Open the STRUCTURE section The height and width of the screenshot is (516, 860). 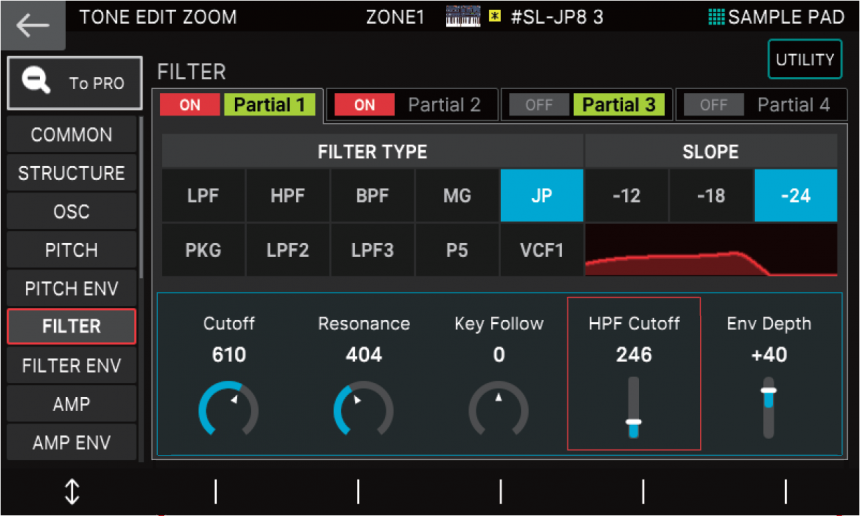[72, 173]
